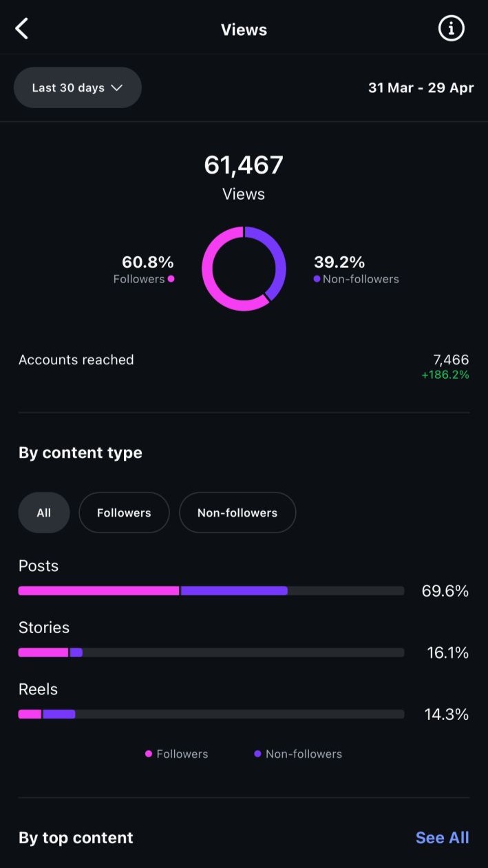Open the info circle icon
This screenshot has width=488, height=868.
click(452, 29)
